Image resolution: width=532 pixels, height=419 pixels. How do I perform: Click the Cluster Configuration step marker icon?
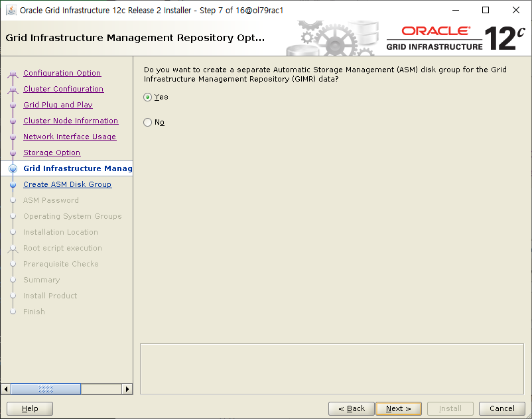point(13,90)
